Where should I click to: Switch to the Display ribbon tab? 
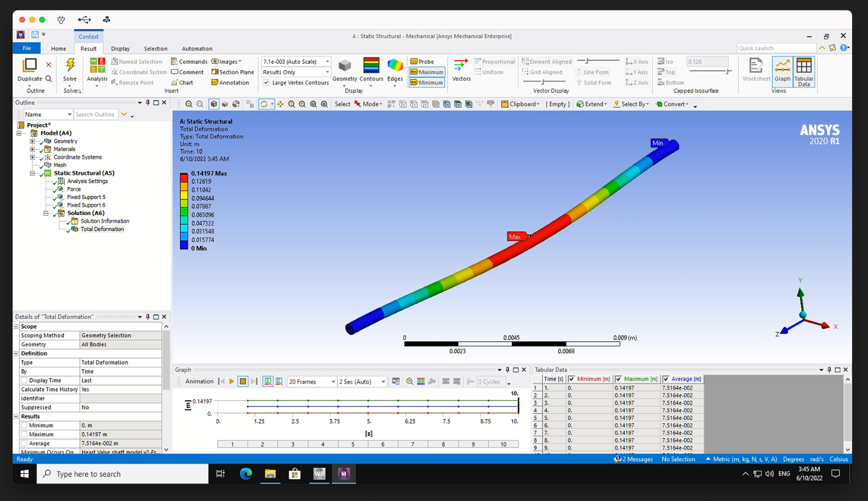120,49
